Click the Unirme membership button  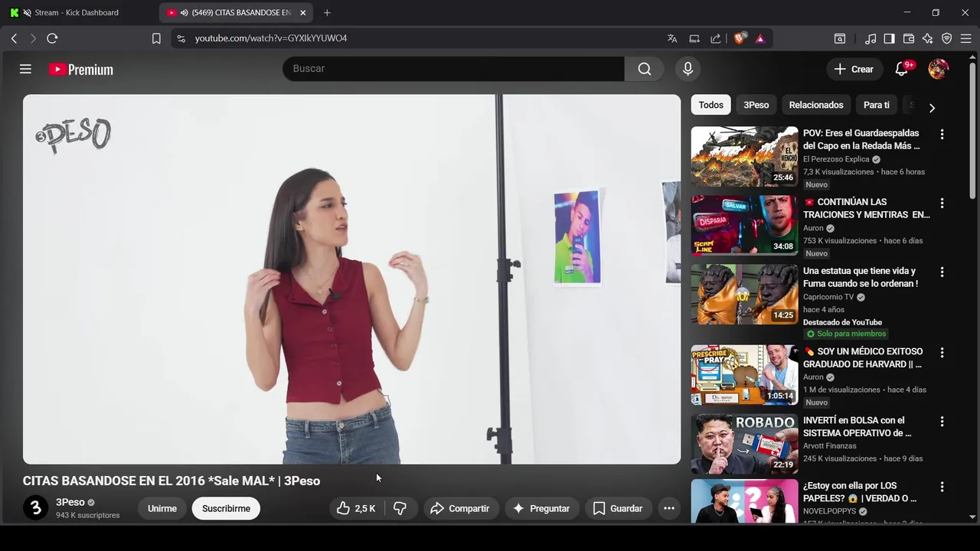[x=162, y=508]
